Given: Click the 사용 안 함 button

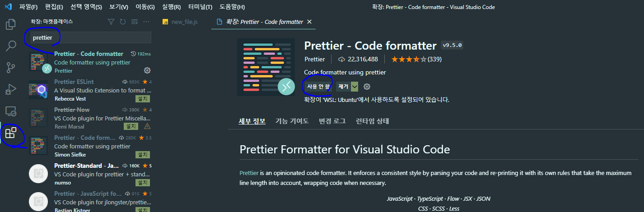Looking at the screenshot, I should [318, 87].
